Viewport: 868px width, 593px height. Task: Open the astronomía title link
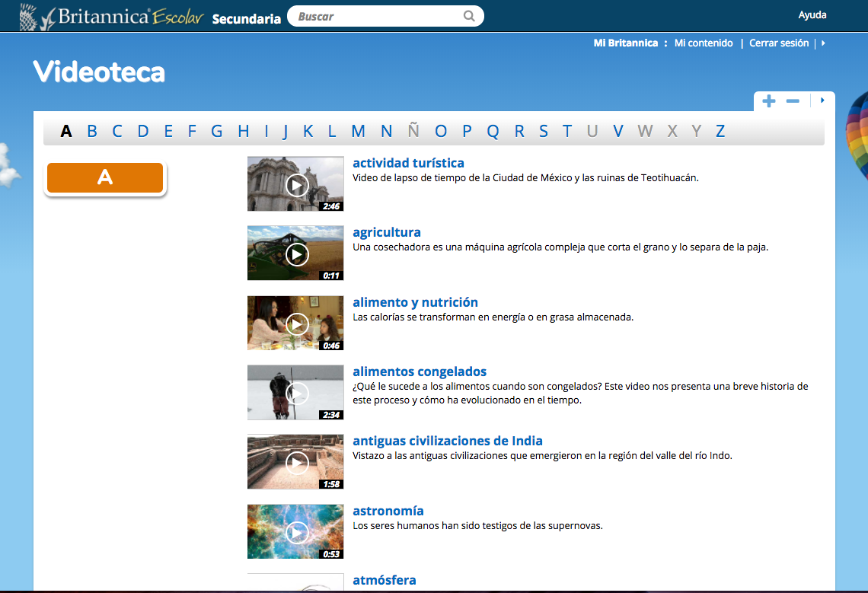(x=388, y=511)
